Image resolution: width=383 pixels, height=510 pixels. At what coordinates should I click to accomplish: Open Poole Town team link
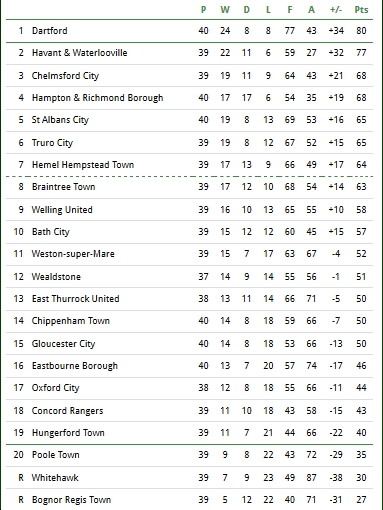tap(56, 455)
